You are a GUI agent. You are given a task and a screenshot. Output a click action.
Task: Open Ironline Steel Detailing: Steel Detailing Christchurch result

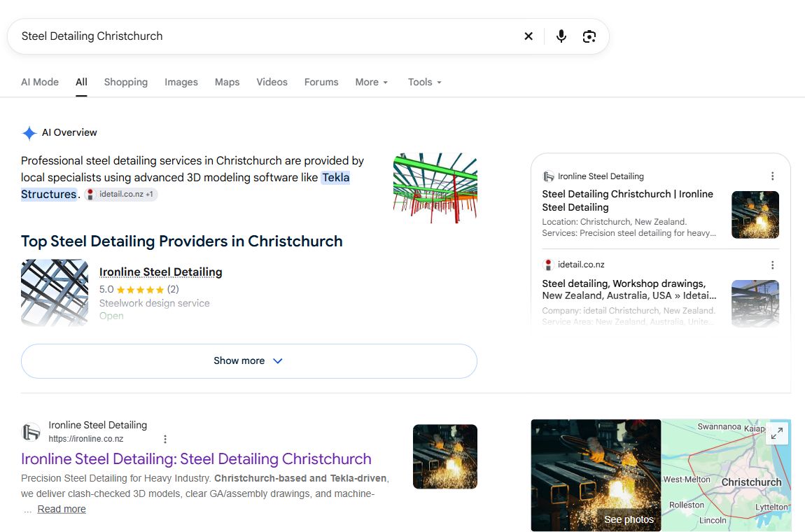click(196, 458)
